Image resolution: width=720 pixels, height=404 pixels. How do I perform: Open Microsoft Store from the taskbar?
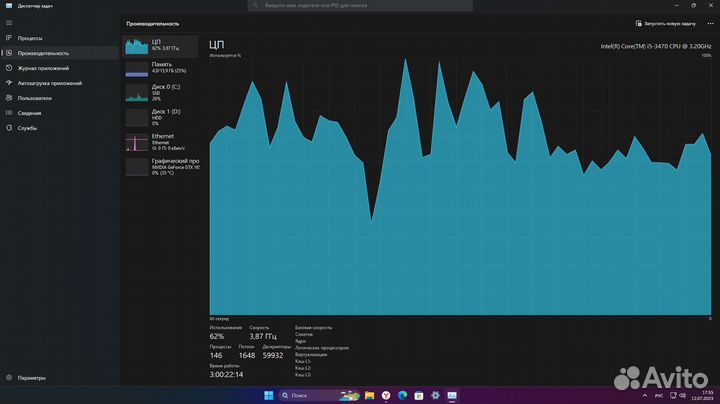pyautogui.click(x=419, y=395)
